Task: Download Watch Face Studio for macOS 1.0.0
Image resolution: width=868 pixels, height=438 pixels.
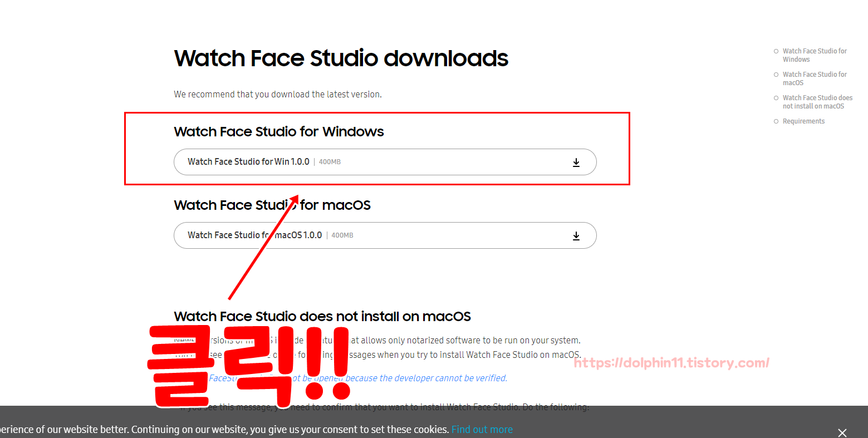Action: [x=385, y=235]
